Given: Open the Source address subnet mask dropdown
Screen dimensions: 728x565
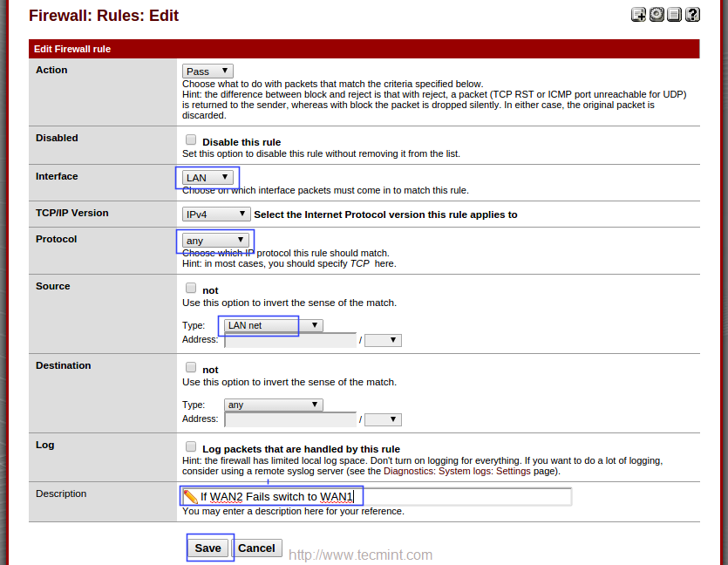Looking at the screenshot, I should 383,340.
